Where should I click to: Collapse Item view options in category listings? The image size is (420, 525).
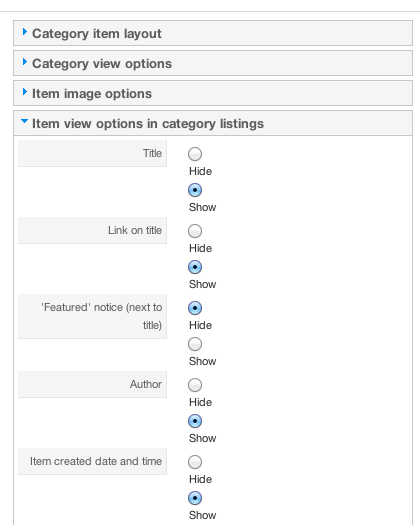point(213,124)
